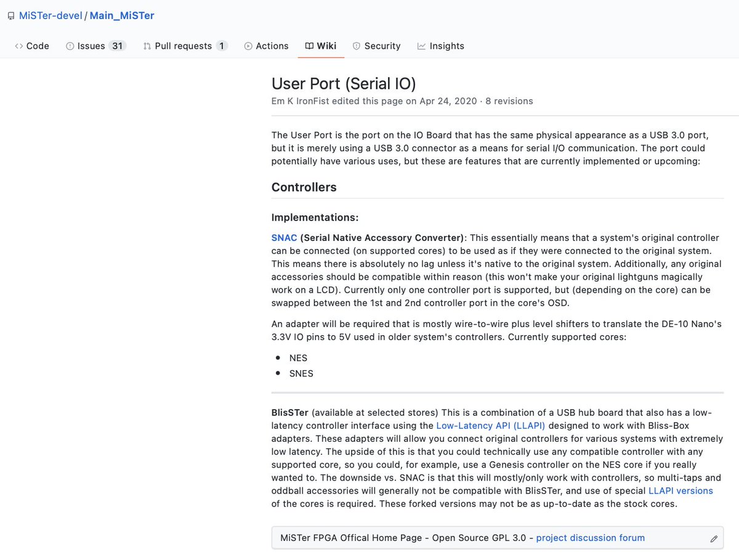Click the Actions play icon

tap(248, 46)
